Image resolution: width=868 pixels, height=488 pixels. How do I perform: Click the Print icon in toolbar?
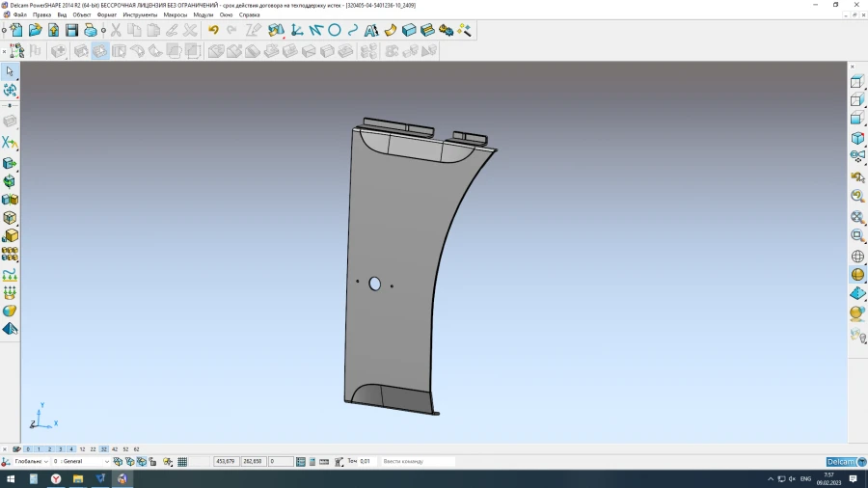coord(90,31)
